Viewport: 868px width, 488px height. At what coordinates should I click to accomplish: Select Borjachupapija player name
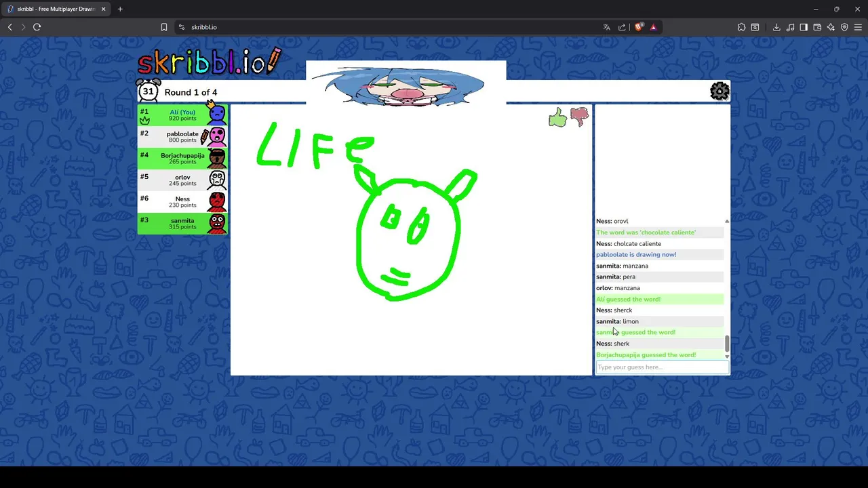(x=182, y=155)
